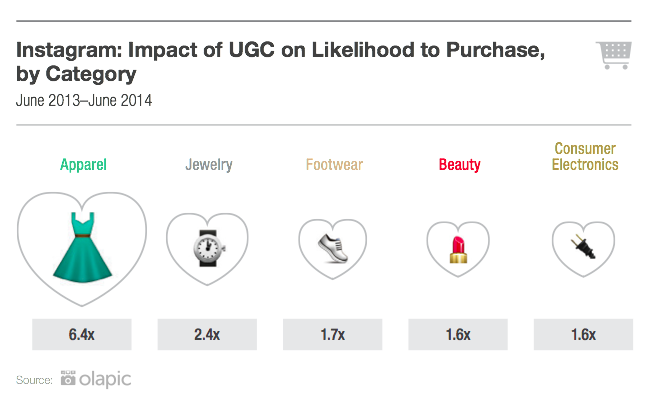Click the green dress icon
651x403 pixels.
click(x=83, y=247)
